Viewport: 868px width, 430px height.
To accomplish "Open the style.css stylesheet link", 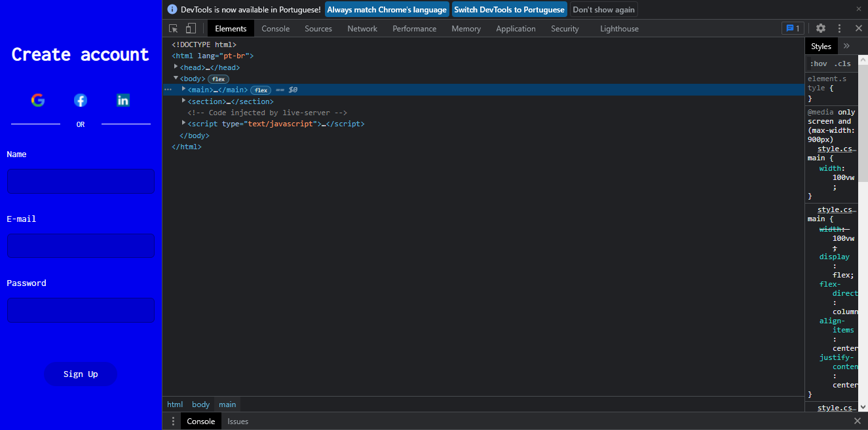I will coord(836,149).
